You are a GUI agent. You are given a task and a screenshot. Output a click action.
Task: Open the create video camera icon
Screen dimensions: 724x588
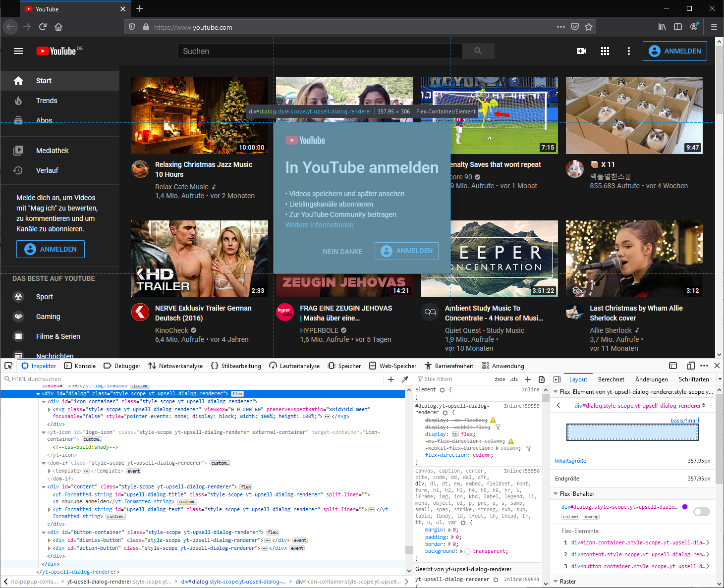[581, 51]
